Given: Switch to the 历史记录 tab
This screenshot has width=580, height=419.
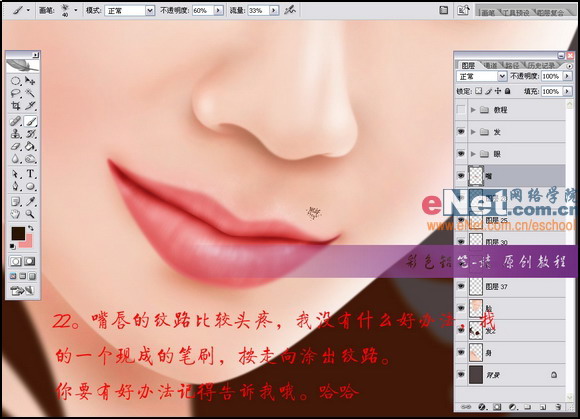Looking at the screenshot, I should click(541, 65).
